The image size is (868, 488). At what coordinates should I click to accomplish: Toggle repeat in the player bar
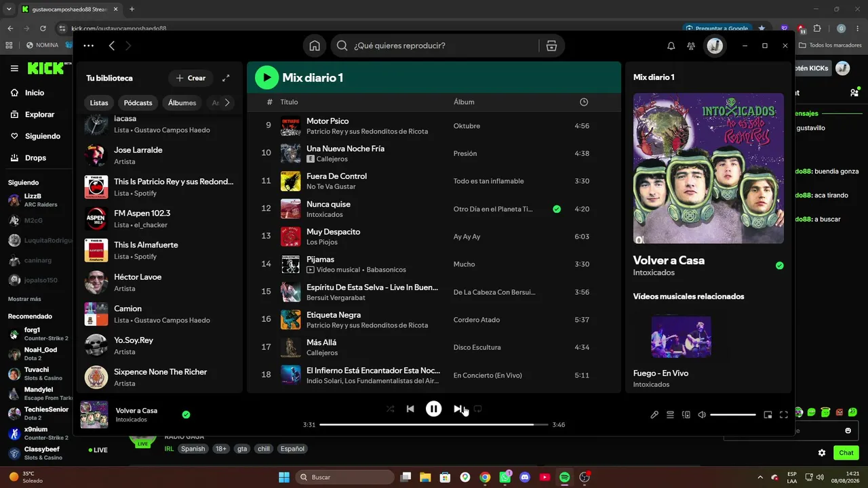pyautogui.click(x=477, y=409)
